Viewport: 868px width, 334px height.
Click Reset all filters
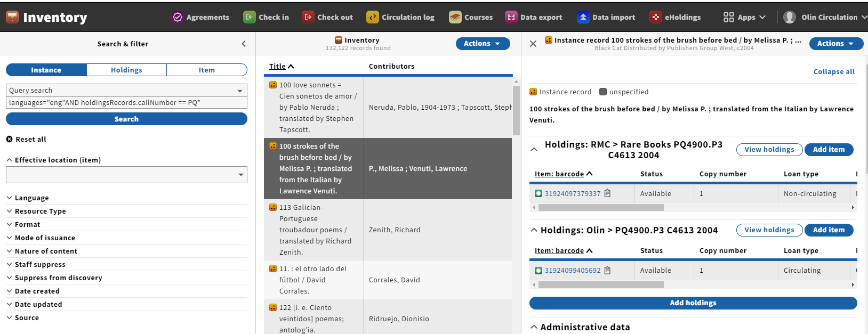click(x=26, y=139)
